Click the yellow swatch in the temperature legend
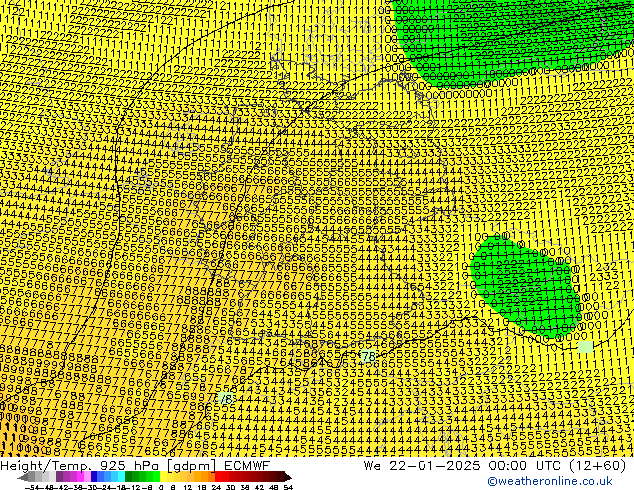 tap(163, 476)
